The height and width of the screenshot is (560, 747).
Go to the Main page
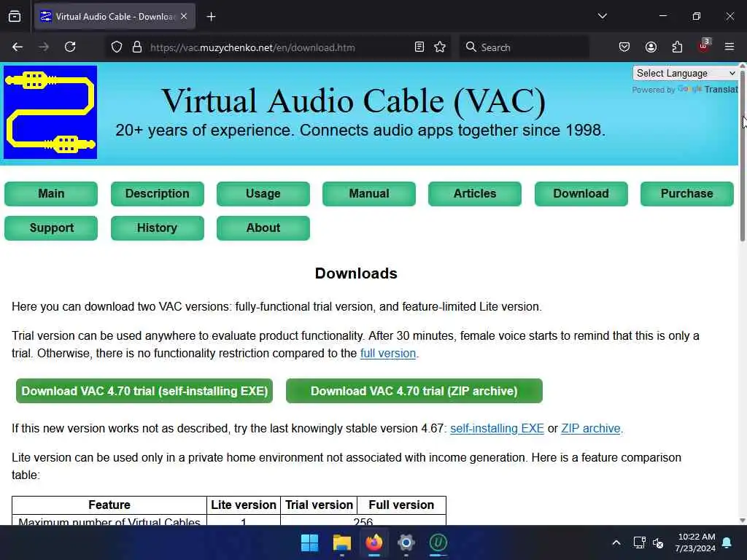point(51,194)
